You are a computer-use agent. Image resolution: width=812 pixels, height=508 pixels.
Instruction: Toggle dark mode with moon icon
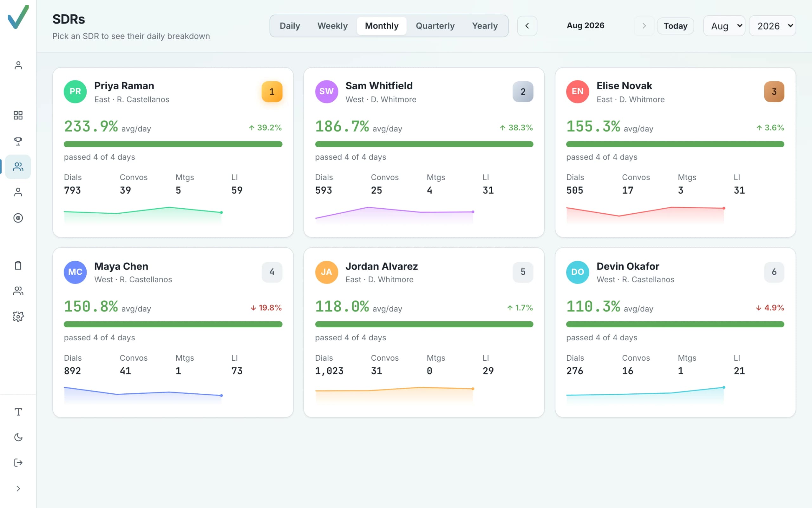click(x=18, y=438)
